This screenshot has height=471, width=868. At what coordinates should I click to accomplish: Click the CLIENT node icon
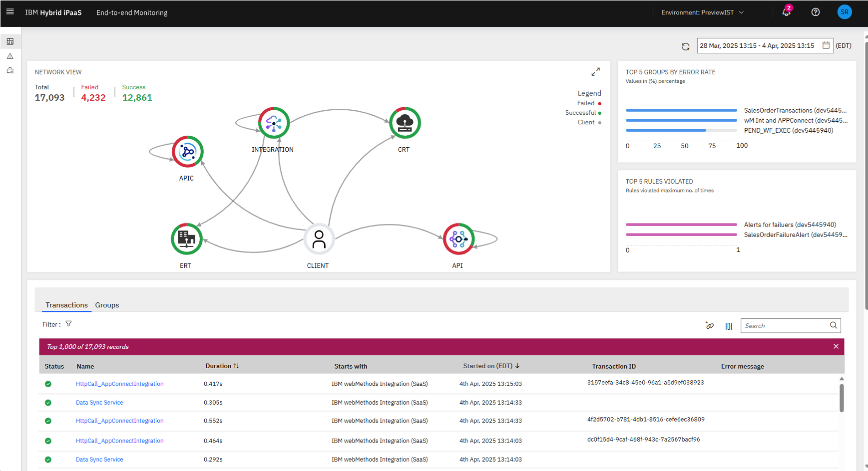coord(319,239)
